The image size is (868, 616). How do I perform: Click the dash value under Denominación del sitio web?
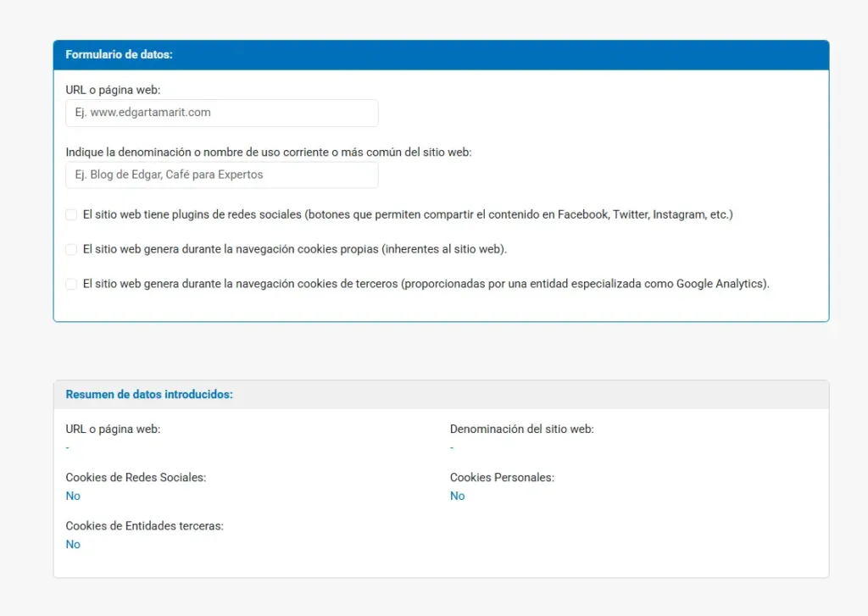[x=452, y=447]
